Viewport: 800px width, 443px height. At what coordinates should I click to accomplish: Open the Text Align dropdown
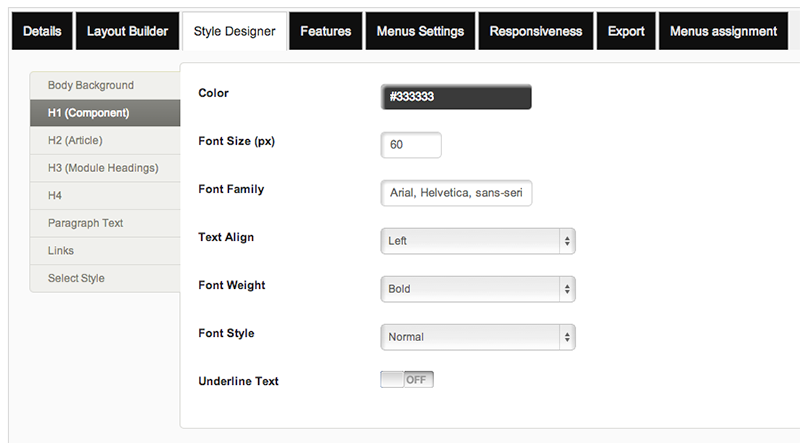[478, 241]
